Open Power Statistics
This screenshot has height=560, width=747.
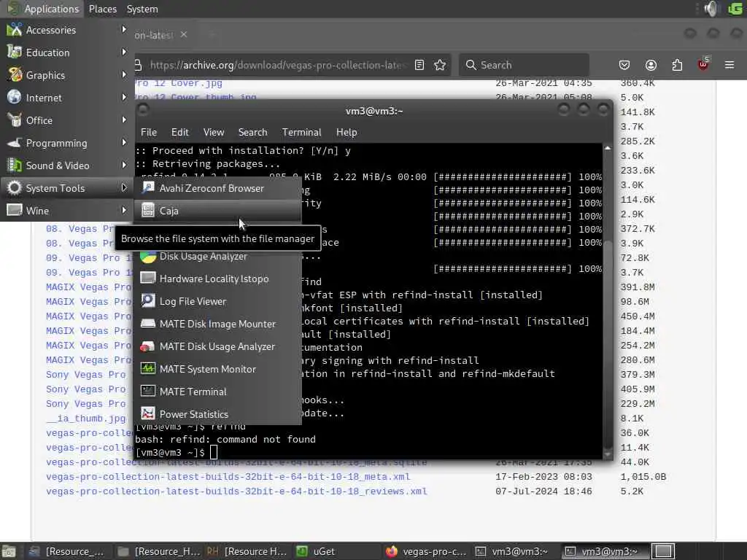pos(218,414)
